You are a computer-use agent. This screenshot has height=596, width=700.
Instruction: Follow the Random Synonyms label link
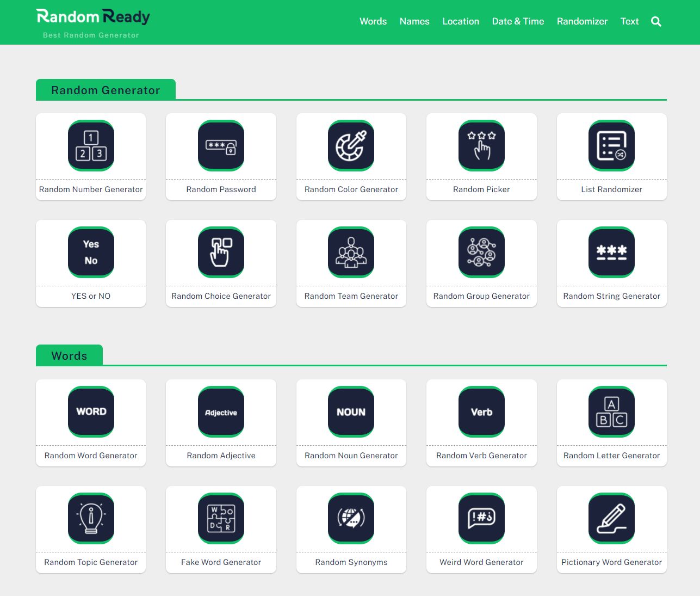coord(351,562)
